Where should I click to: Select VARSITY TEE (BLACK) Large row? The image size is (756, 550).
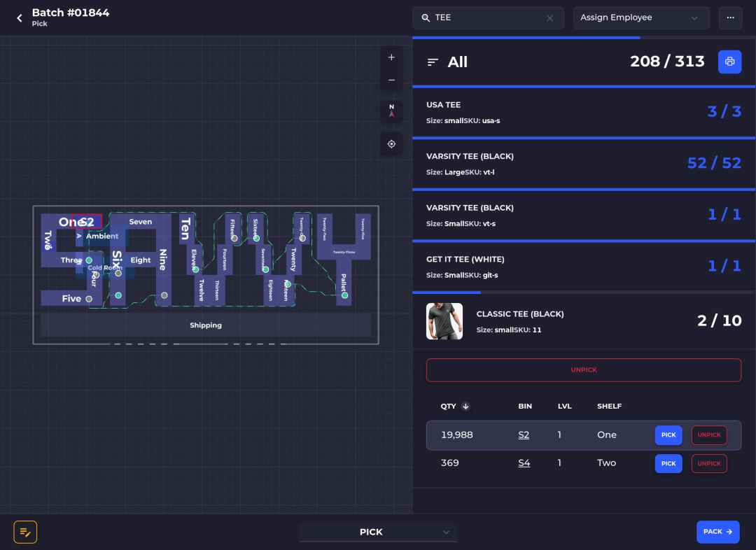click(583, 164)
